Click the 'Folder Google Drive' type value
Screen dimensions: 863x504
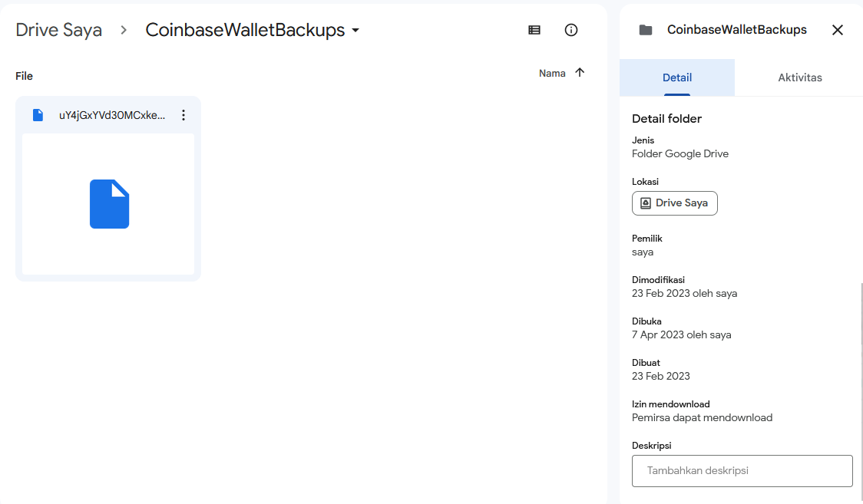click(680, 154)
